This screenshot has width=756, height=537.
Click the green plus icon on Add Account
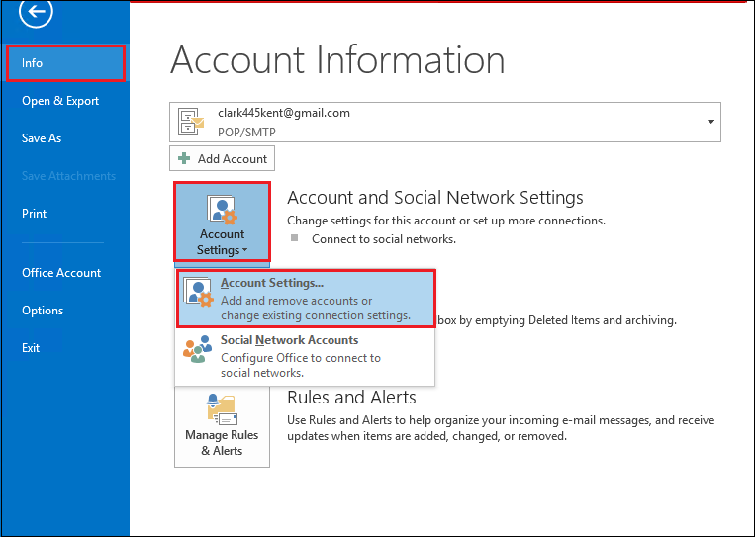(184, 158)
